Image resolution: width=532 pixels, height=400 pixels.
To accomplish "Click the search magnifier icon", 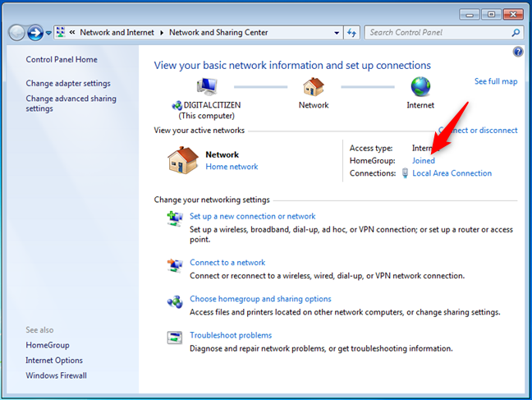I will pyautogui.click(x=516, y=33).
